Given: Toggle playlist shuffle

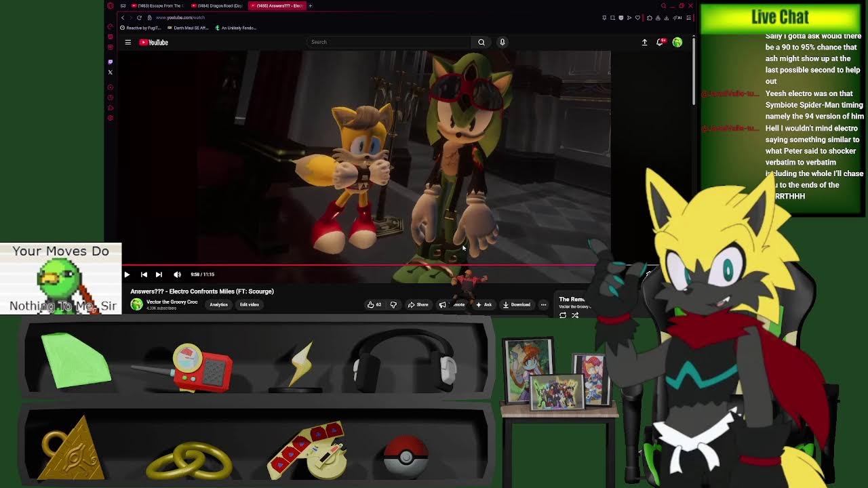Looking at the screenshot, I should pos(575,315).
